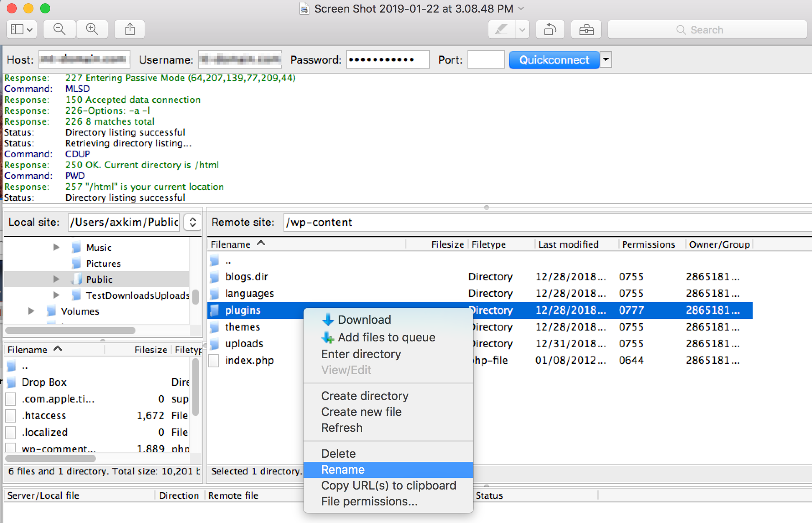Choose Create new file
This screenshot has width=812, height=523.
click(x=388, y=412)
